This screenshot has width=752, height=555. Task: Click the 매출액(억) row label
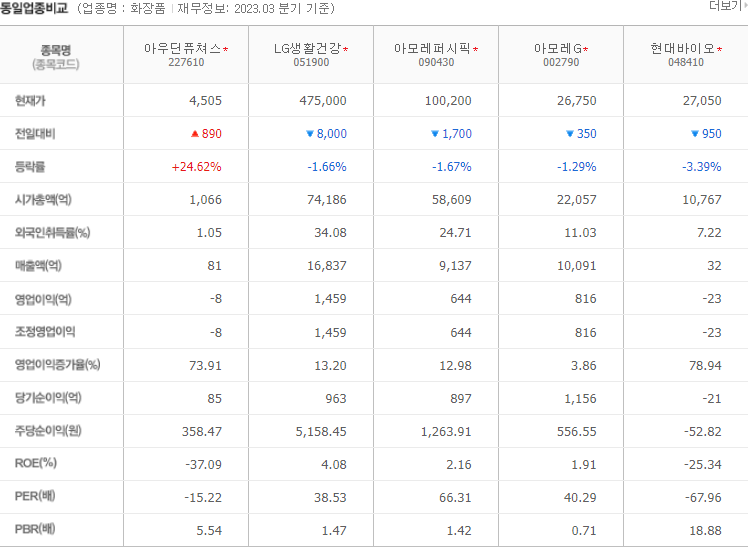[x=38, y=266]
